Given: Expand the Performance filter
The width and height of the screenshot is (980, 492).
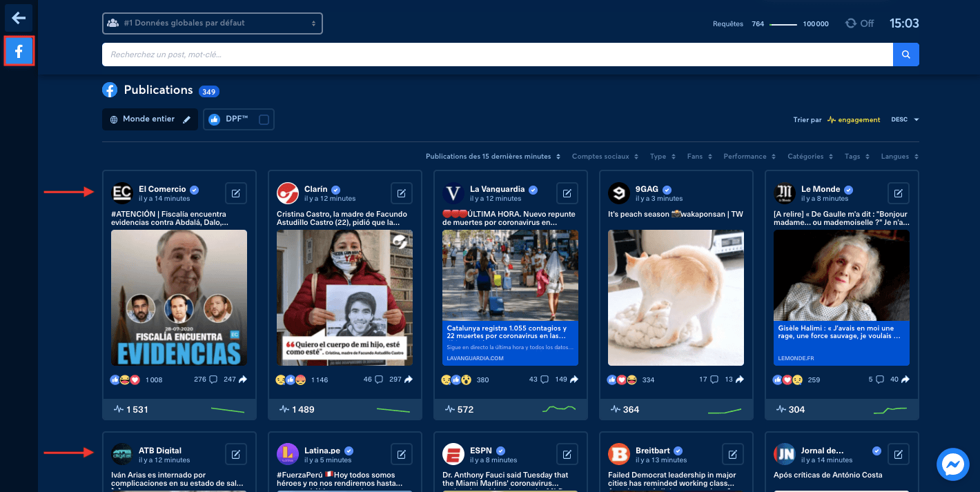Looking at the screenshot, I should (749, 157).
